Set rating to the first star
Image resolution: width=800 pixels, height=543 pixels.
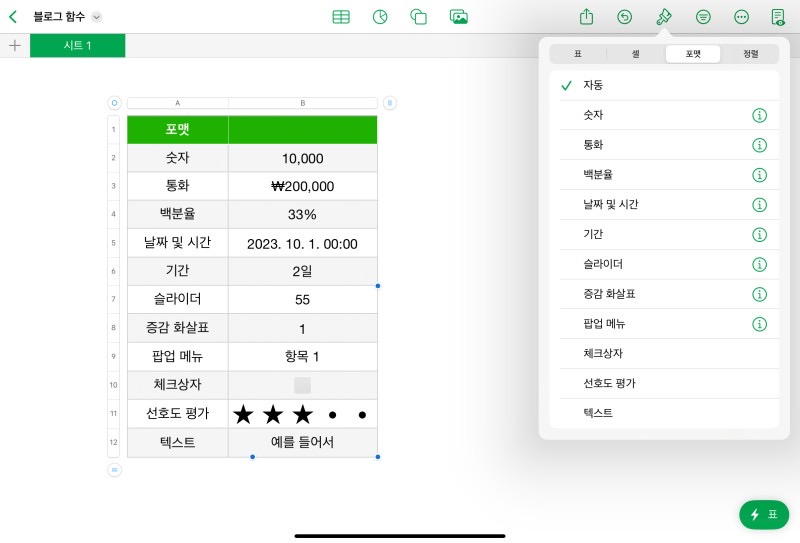coord(243,414)
